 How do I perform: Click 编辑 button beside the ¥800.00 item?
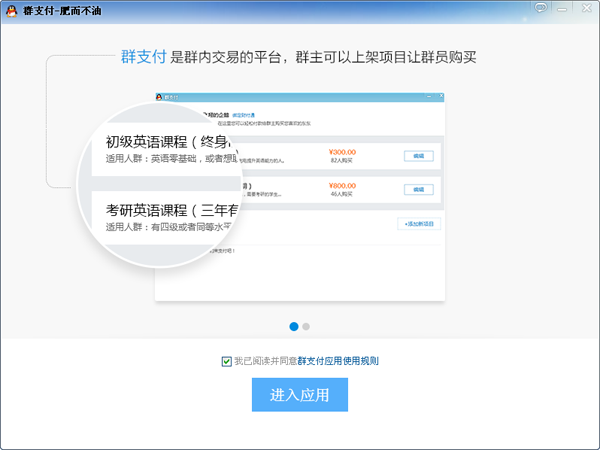pyautogui.click(x=418, y=189)
